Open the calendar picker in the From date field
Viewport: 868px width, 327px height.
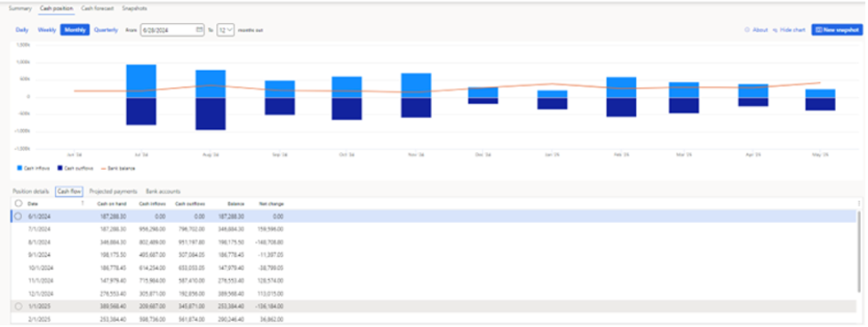(199, 30)
